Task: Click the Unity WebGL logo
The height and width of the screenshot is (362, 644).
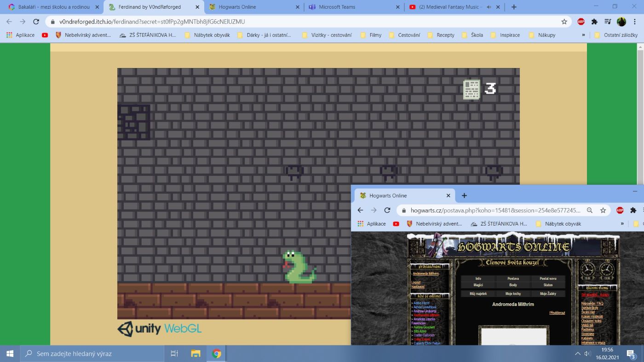Action: point(159,329)
